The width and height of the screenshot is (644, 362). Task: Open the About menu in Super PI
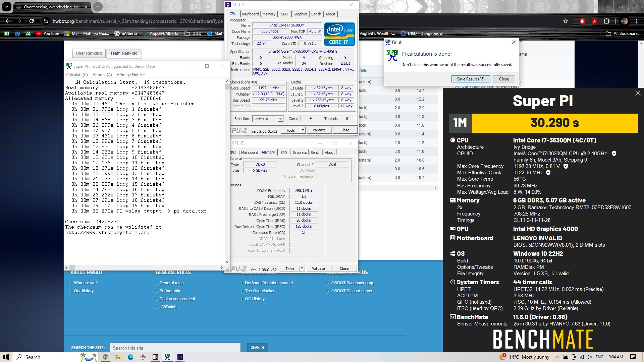[x=102, y=75]
